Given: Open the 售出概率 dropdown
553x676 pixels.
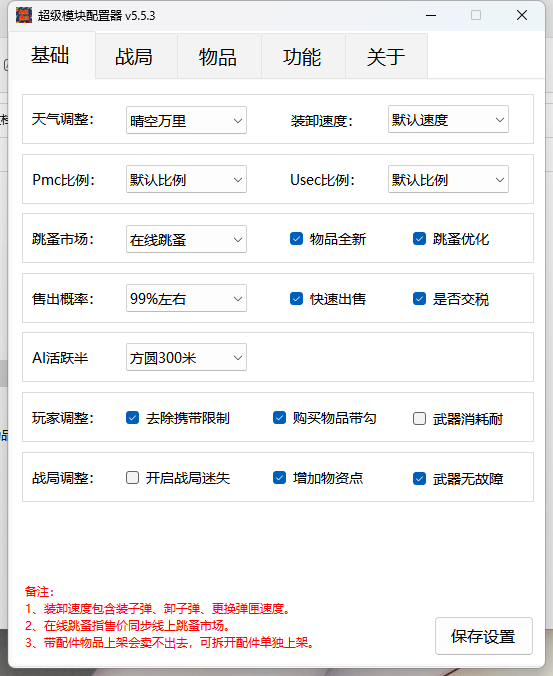Looking at the screenshot, I should (x=186, y=298).
